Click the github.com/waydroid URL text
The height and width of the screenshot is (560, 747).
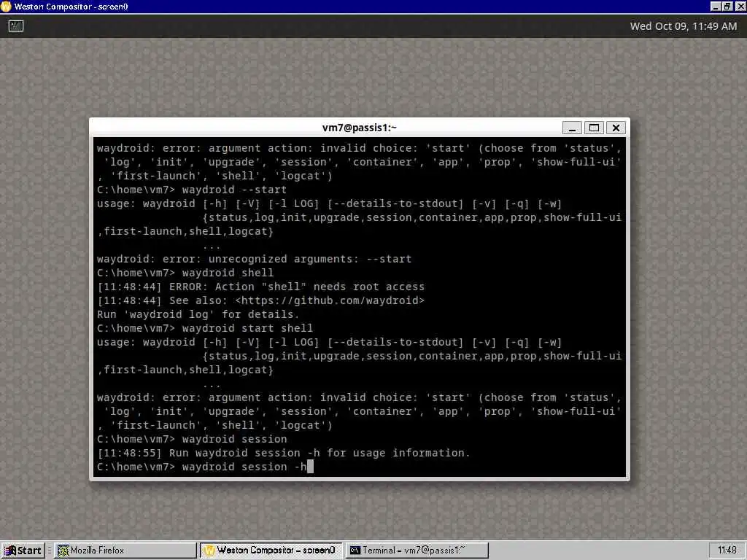click(x=330, y=300)
